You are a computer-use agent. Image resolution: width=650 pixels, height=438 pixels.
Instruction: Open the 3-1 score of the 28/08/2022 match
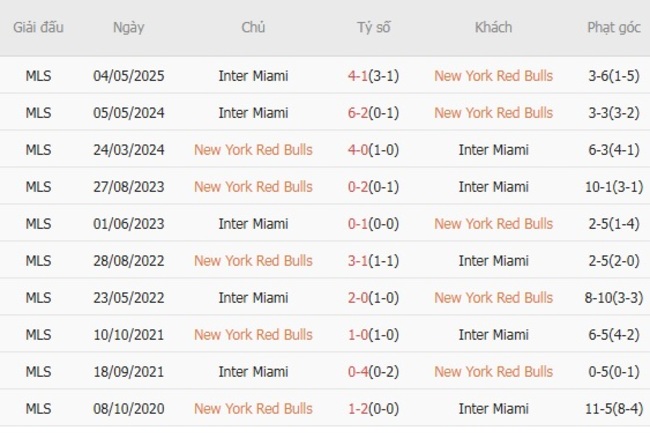(358, 261)
